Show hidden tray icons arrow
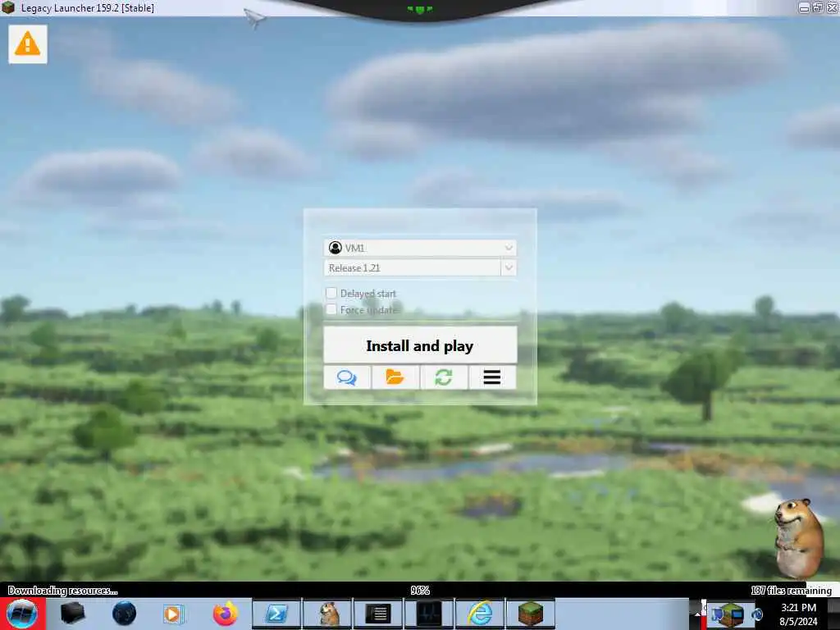The image size is (840, 630). click(x=698, y=614)
